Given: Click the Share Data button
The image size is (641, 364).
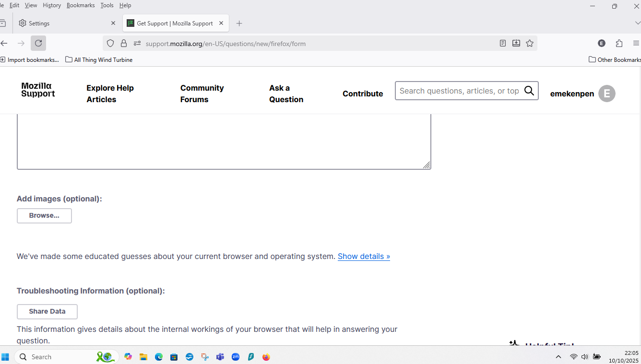Looking at the screenshot, I should coord(47,312).
